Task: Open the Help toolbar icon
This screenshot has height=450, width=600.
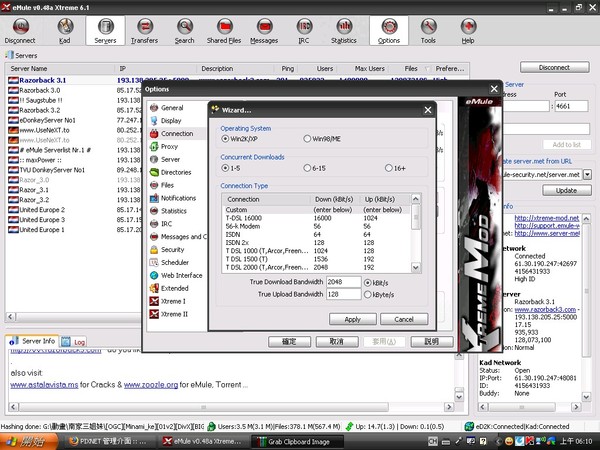Action: [468, 31]
